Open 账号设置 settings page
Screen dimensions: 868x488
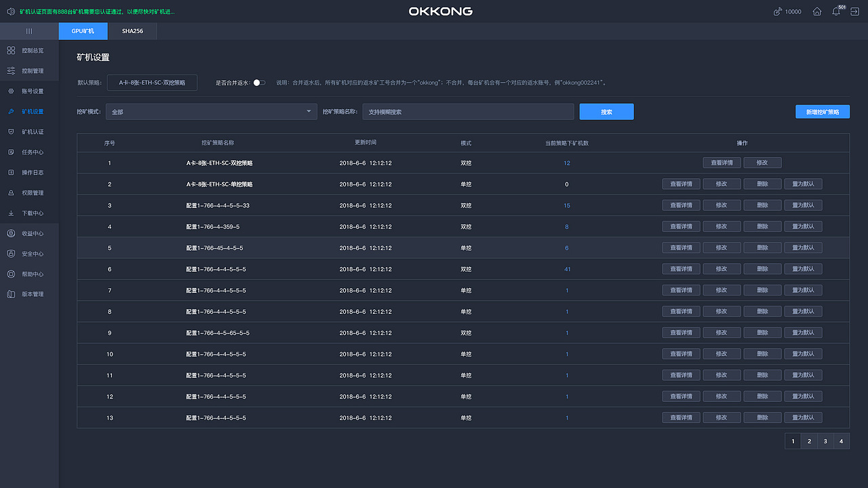[x=31, y=90]
